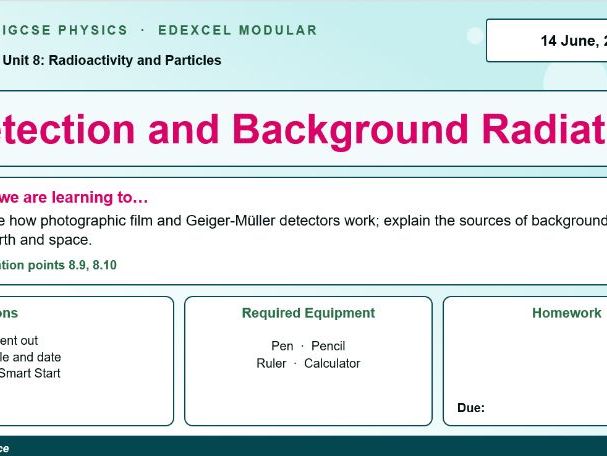The height and width of the screenshot is (456, 607).
Task: Select the word 'Pencil' in equipment list
Action: [328, 346]
